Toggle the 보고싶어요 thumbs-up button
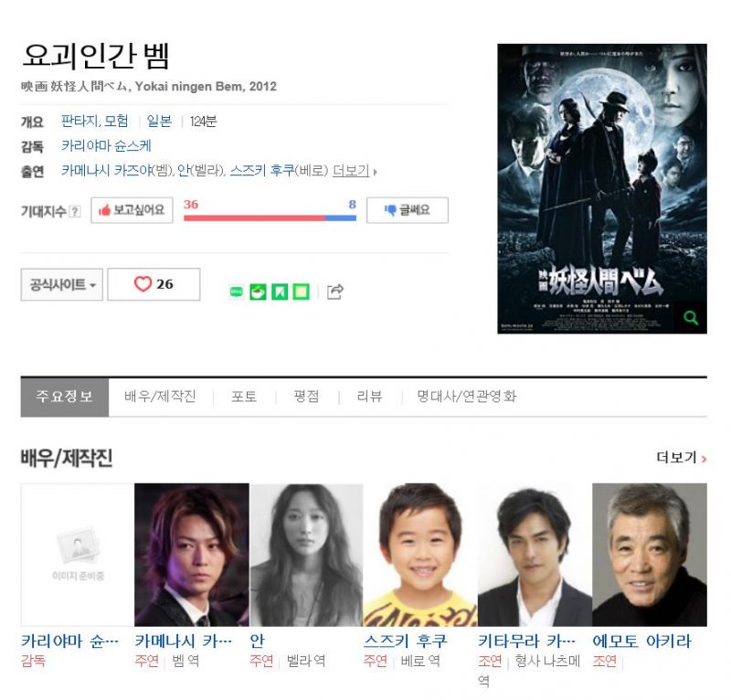Viewport: 731px width, 700px height. 132,210
